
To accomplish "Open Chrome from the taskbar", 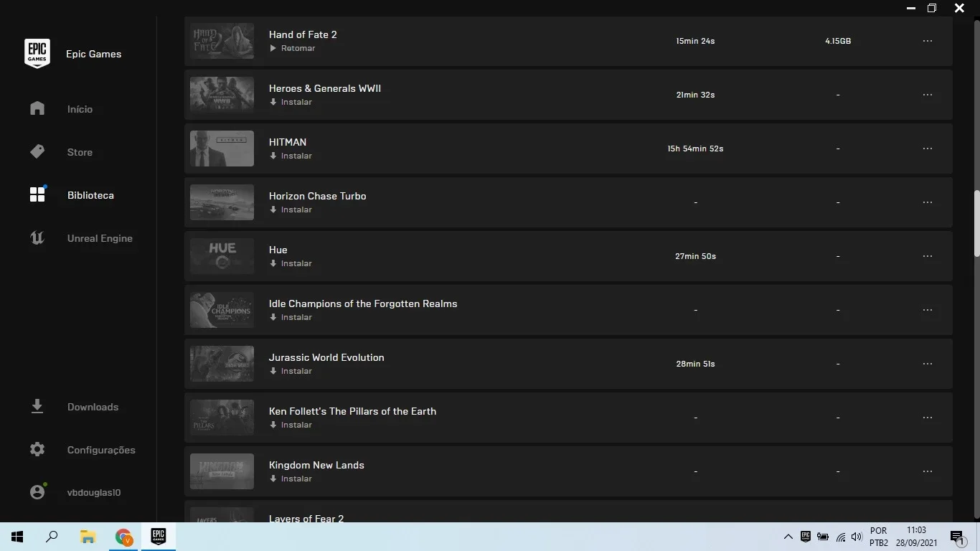I will (123, 537).
